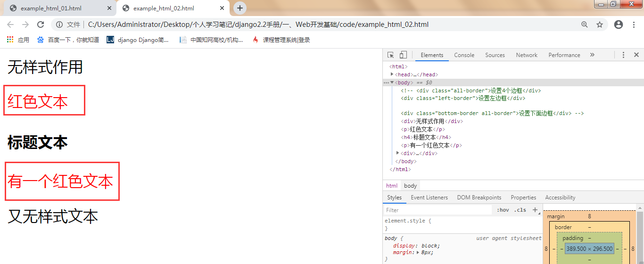This screenshot has width=644, height=264.
Task: Bookmark this page with star icon
Action: click(x=600, y=25)
